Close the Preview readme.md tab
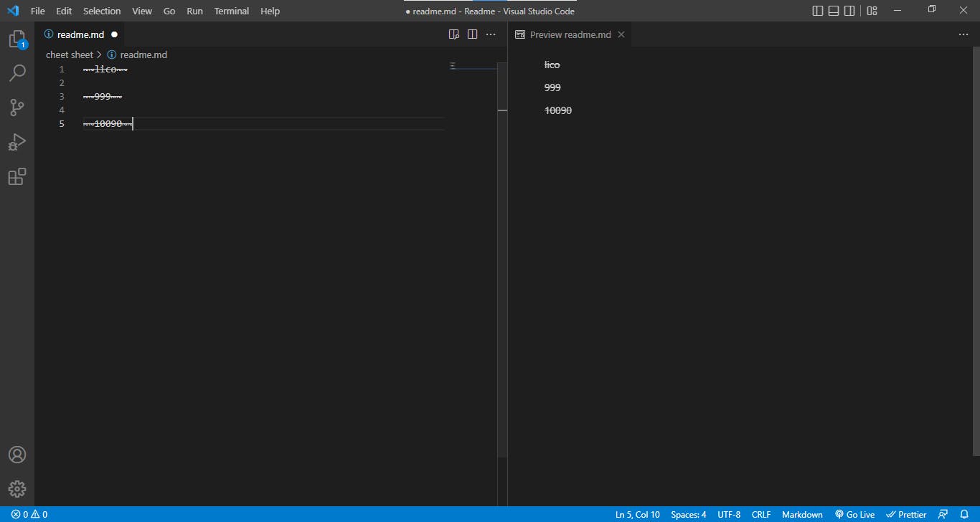Screen dimensions: 980x522 click(621, 34)
